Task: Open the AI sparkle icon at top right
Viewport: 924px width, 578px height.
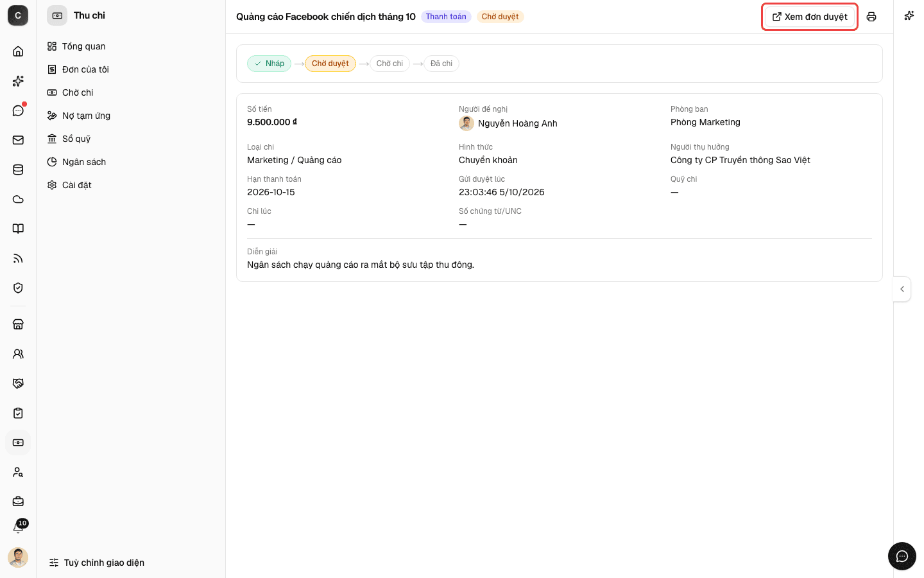Action: click(x=909, y=15)
